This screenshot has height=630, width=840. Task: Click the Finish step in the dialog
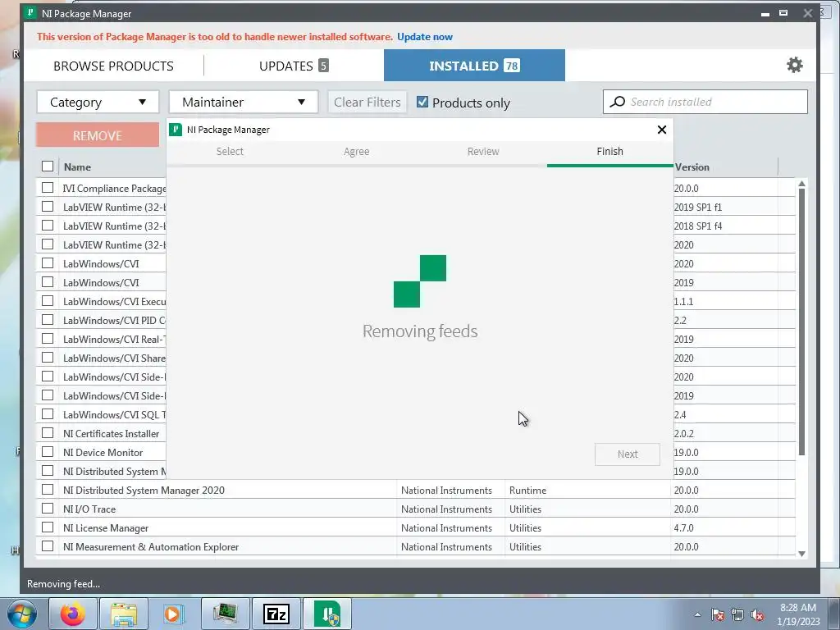coord(609,152)
